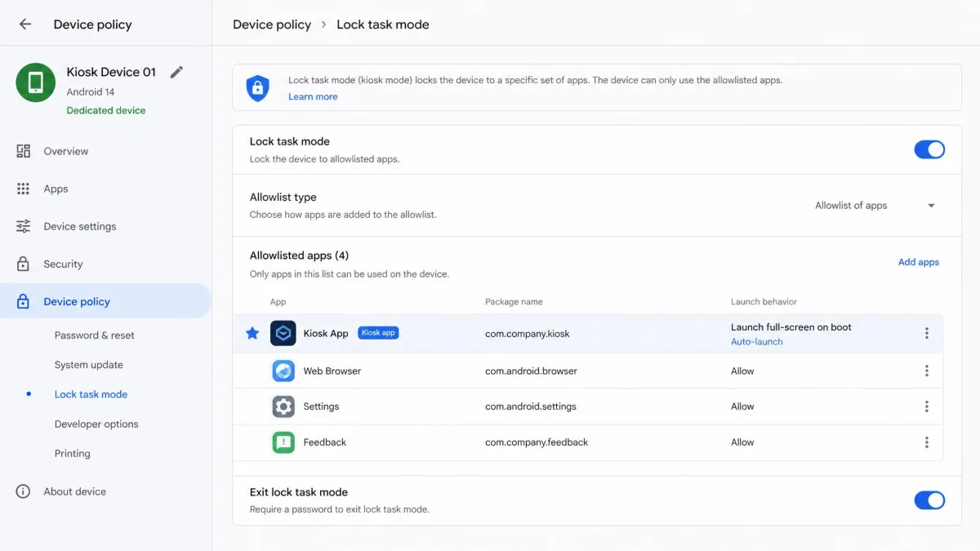Click package name com.android.settings

[x=531, y=407]
